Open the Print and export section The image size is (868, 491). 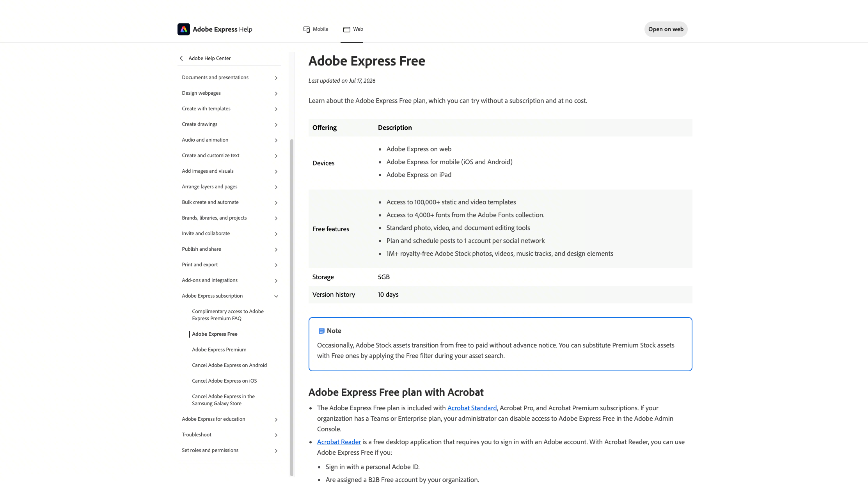200,265
